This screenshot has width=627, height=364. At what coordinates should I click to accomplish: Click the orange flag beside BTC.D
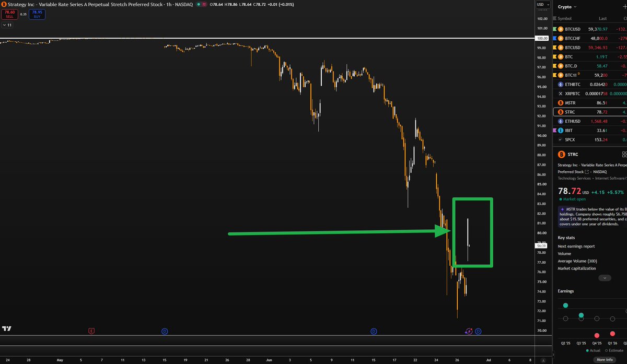(555, 66)
